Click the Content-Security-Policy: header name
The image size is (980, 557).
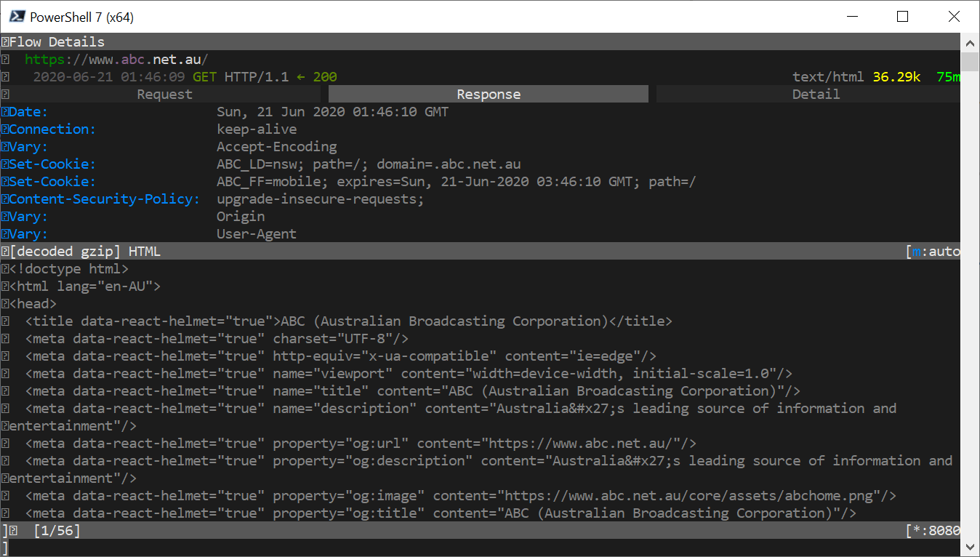[105, 199]
